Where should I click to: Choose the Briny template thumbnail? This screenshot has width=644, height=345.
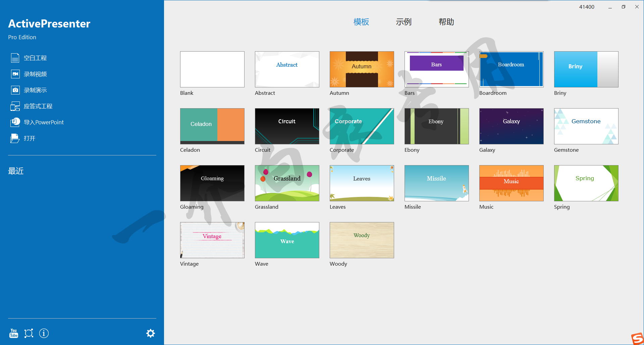586,69
